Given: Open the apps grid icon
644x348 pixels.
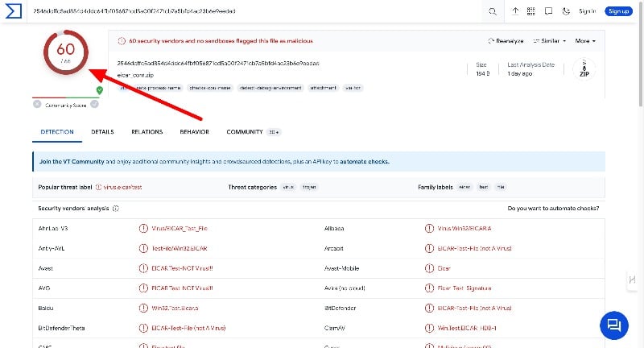Looking at the screenshot, I should click(531, 11).
